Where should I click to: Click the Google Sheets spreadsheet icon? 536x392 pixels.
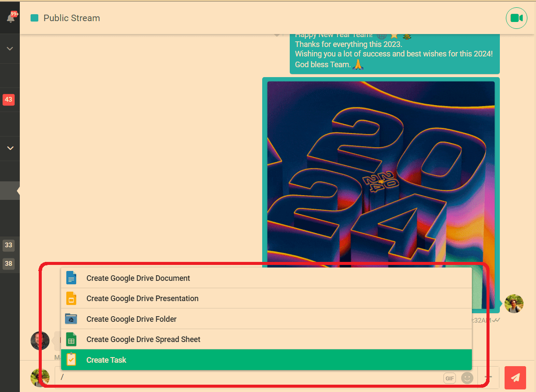[71, 339]
